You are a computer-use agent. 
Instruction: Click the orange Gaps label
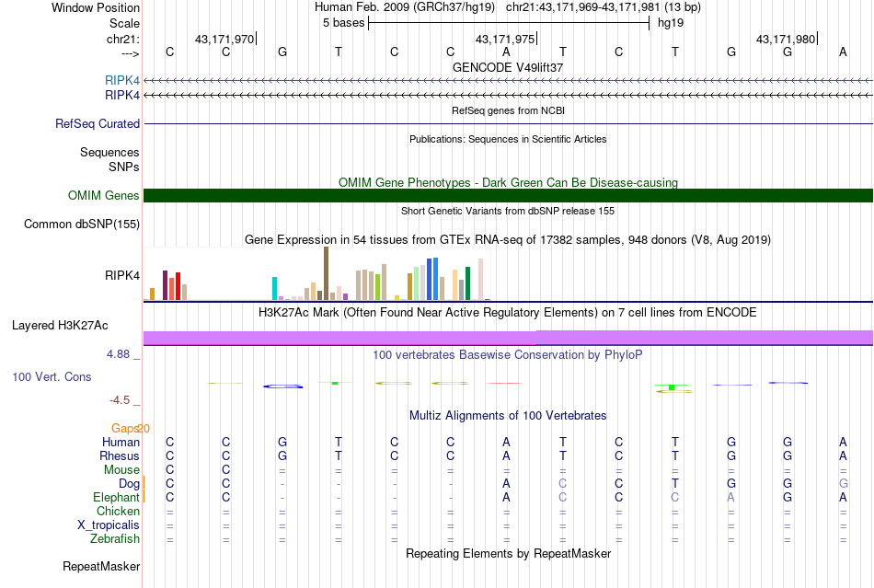(125, 428)
